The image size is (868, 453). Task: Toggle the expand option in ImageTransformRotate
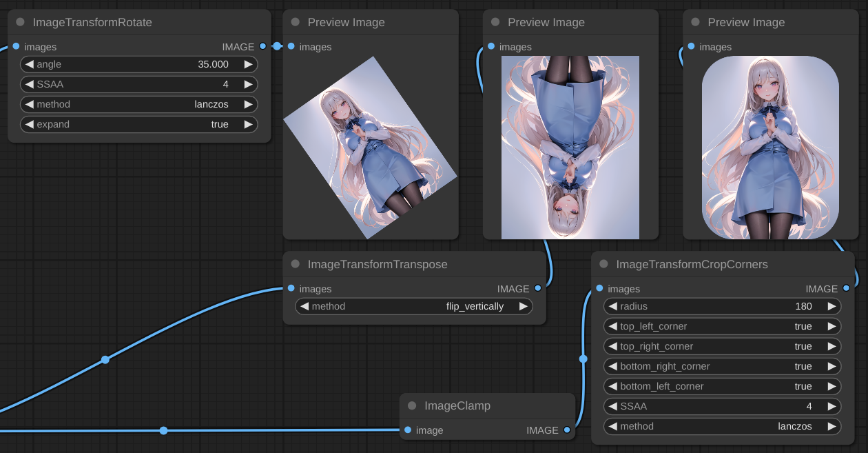tap(139, 124)
